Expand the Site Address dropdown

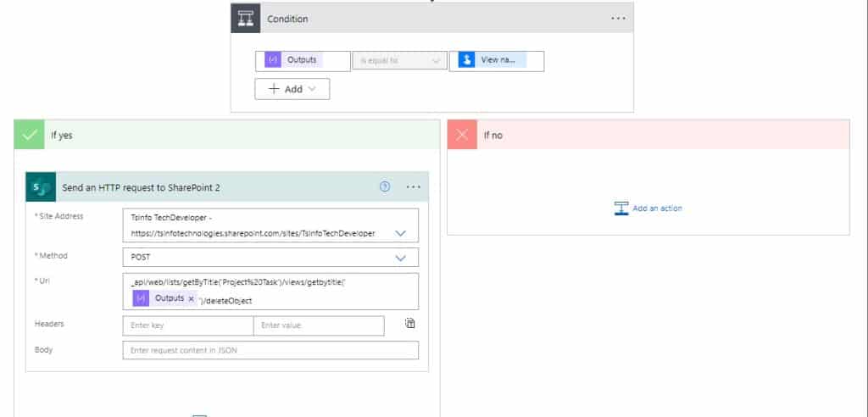400,233
